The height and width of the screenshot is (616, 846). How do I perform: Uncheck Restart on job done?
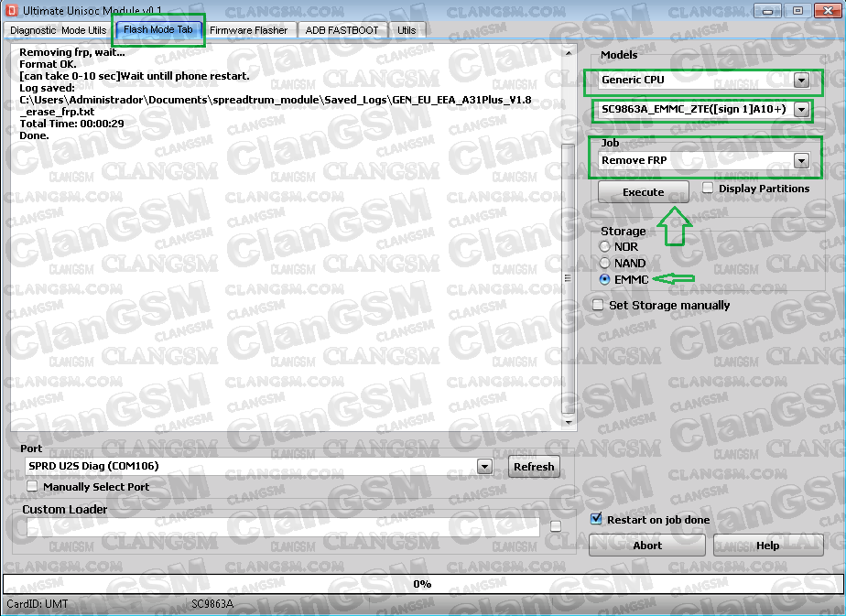598,519
